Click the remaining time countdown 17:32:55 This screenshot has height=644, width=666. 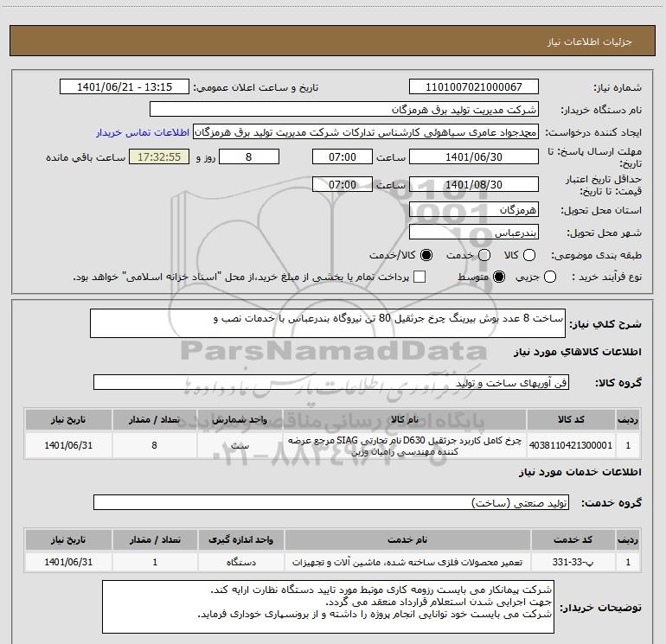coord(159,156)
